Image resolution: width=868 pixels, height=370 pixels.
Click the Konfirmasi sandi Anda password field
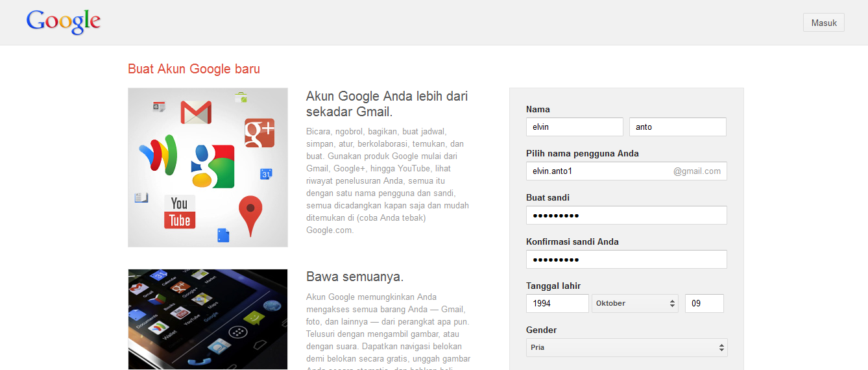pyautogui.click(x=627, y=259)
